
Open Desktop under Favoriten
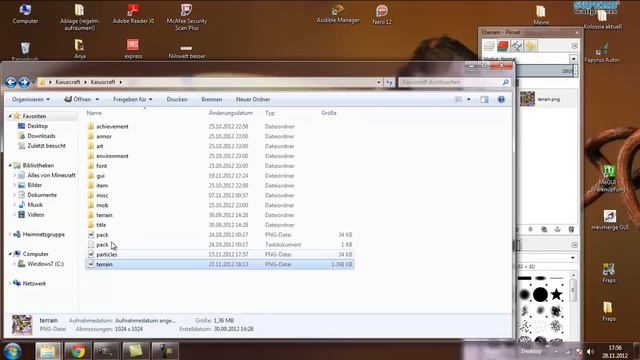tap(38, 126)
